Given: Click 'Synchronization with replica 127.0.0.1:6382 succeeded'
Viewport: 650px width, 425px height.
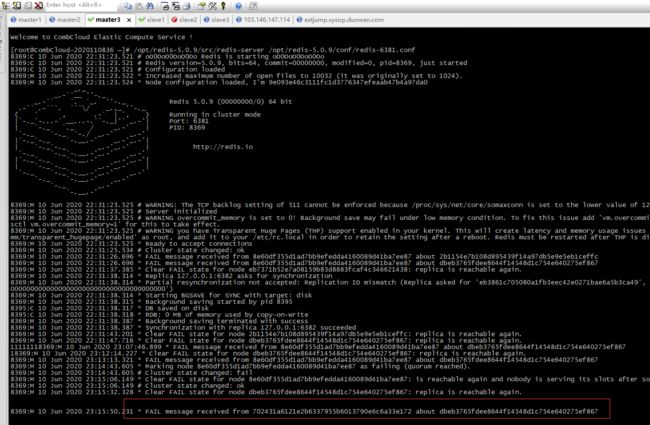Looking at the screenshot, I should coord(183,328).
